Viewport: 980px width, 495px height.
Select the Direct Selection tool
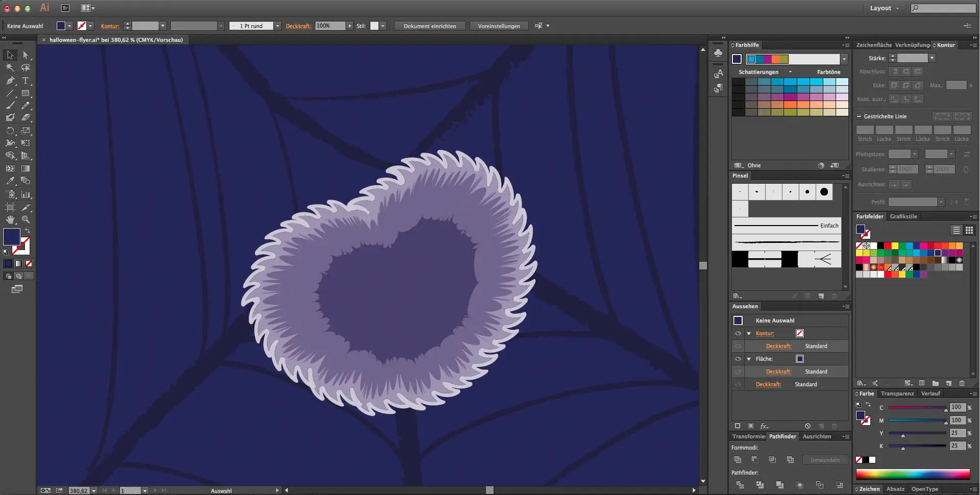click(x=26, y=55)
